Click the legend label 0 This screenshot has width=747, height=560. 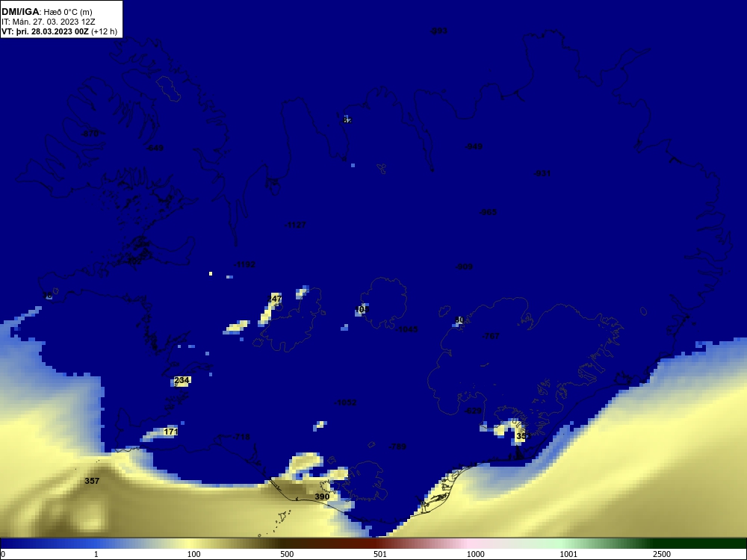tap(3, 554)
